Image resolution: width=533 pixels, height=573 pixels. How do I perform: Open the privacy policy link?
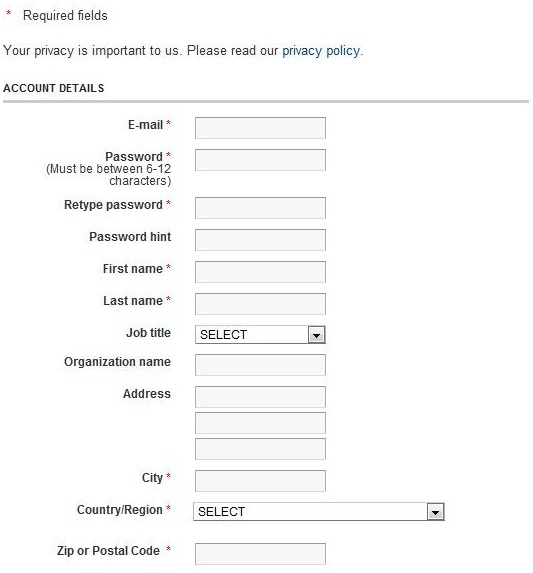click(321, 50)
